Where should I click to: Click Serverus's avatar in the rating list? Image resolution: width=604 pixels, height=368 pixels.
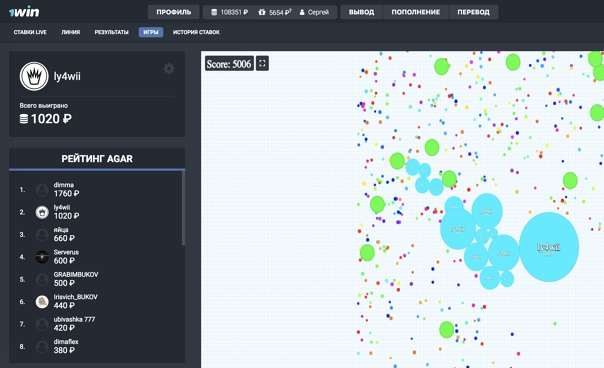(x=42, y=257)
